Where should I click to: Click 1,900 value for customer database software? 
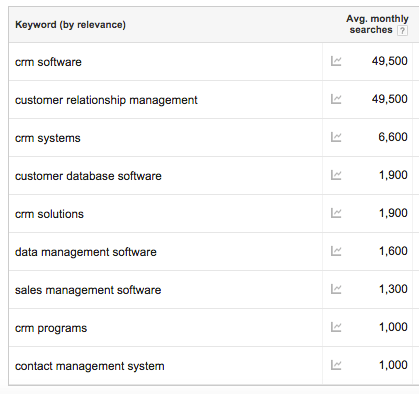[393, 175]
